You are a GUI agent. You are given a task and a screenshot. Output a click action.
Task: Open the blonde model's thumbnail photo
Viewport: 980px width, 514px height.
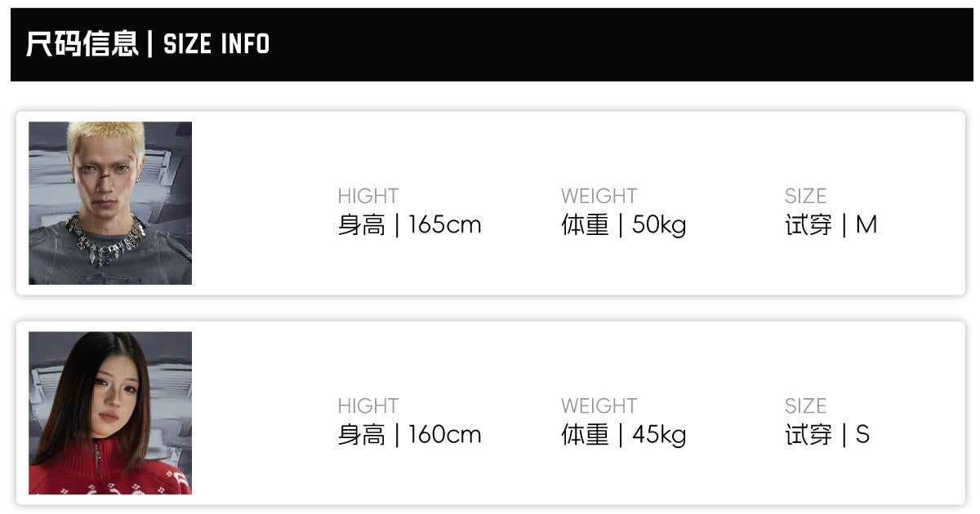pos(110,203)
